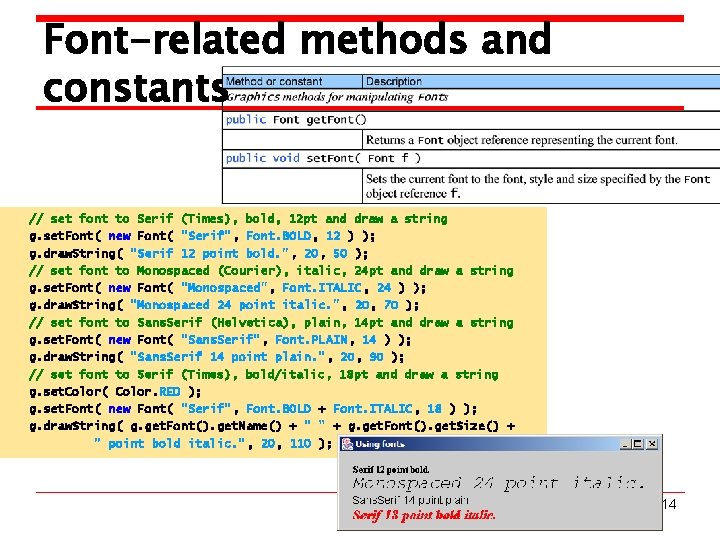Click slide page number 14
720x540 pixels.
[669, 504]
